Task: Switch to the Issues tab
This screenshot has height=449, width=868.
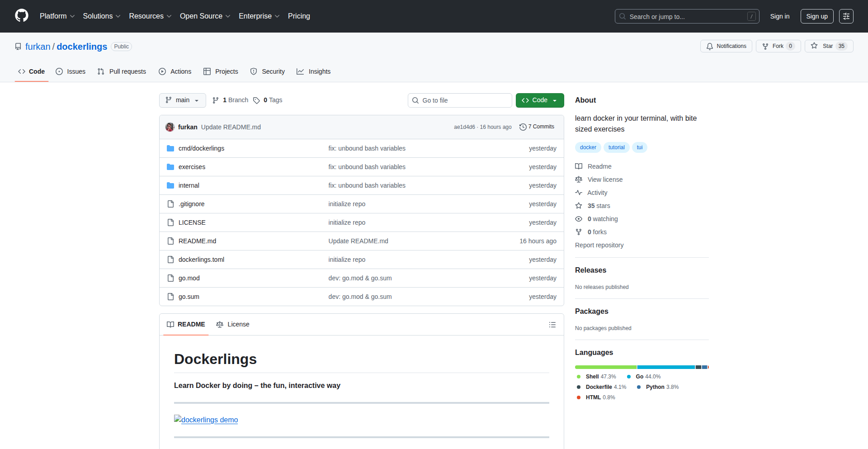Action: [71, 71]
